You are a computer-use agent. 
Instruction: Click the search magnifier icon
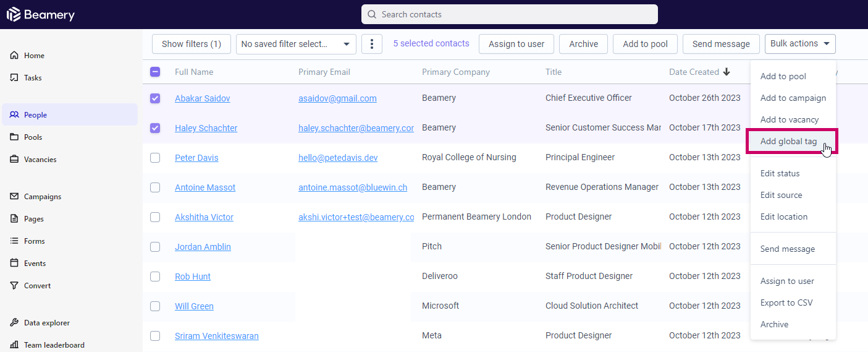[x=372, y=14]
